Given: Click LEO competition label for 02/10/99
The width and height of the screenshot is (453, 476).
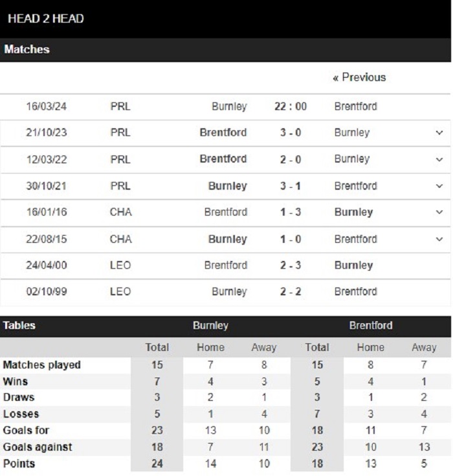Looking at the screenshot, I should coord(120,291).
